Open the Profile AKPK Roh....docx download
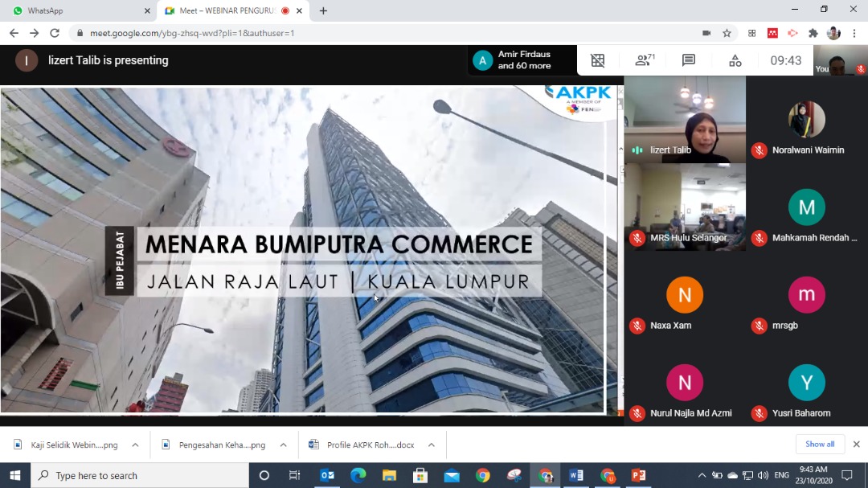 tap(363, 445)
